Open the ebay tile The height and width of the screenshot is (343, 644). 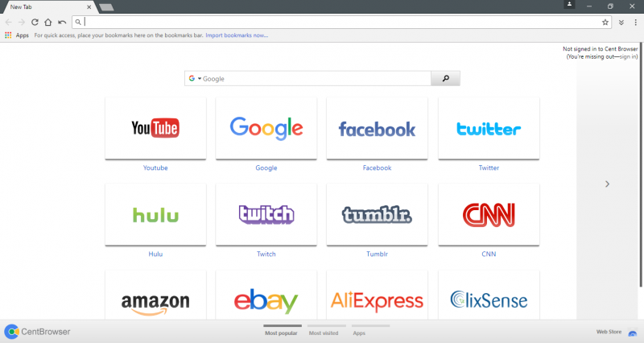(x=266, y=295)
